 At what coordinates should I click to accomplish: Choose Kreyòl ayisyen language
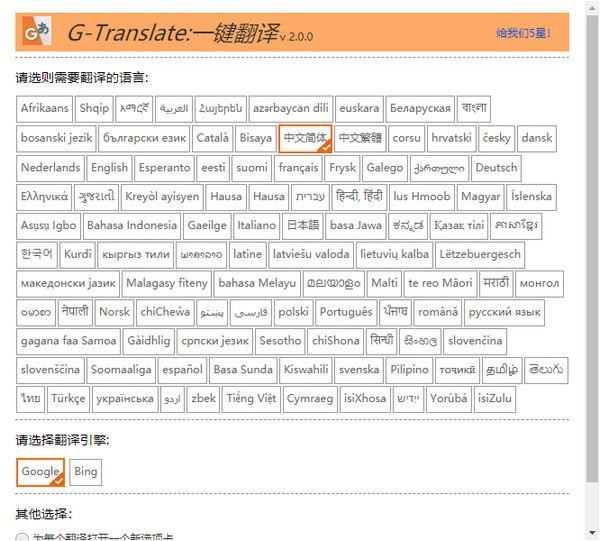(x=162, y=197)
